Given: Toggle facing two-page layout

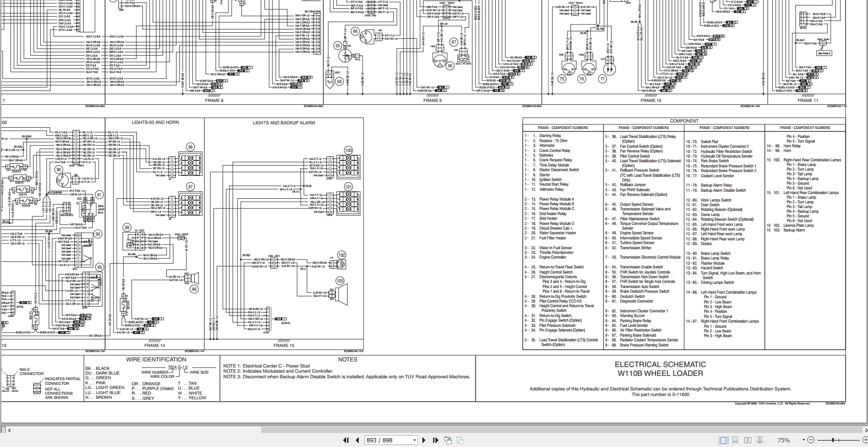Looking at the screenshot, I should (747, 440).
